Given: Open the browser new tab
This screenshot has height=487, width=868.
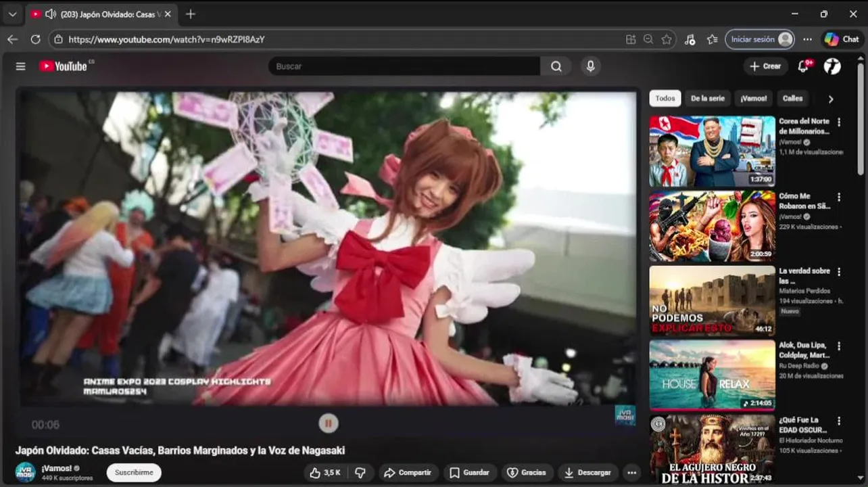Looking at the screenshot, I should point(191,14).
